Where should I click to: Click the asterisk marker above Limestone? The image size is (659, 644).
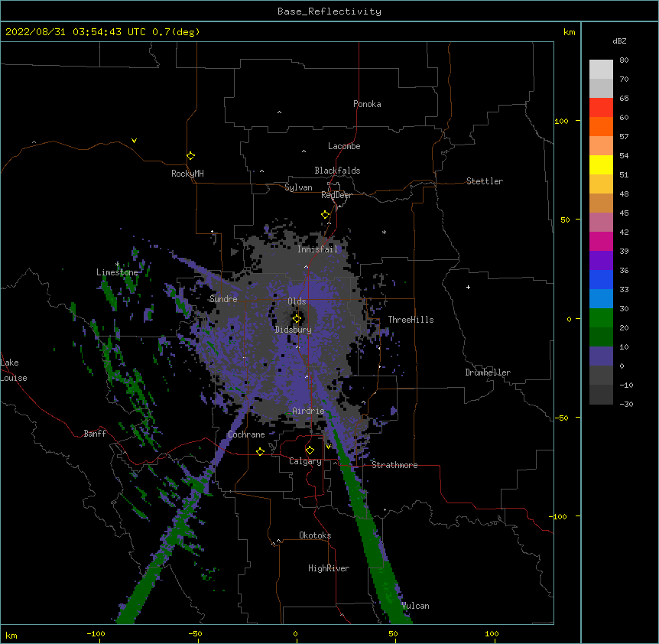[117, 264]
